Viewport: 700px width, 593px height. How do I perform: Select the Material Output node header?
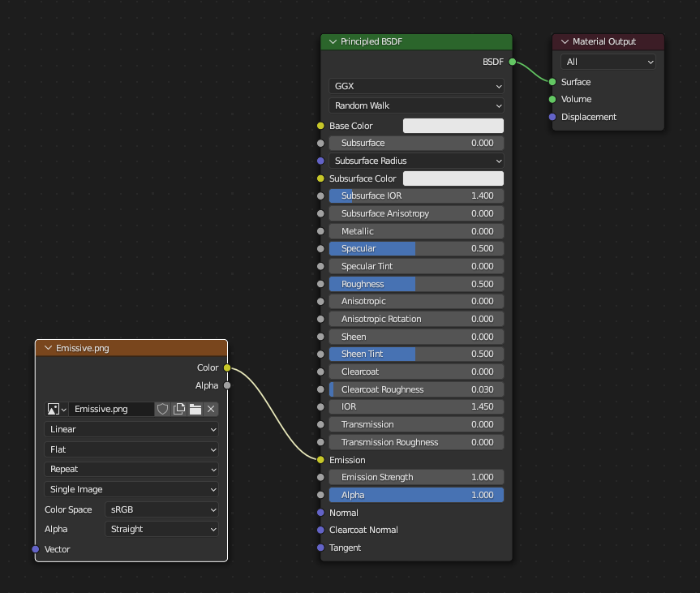[608, 41]
